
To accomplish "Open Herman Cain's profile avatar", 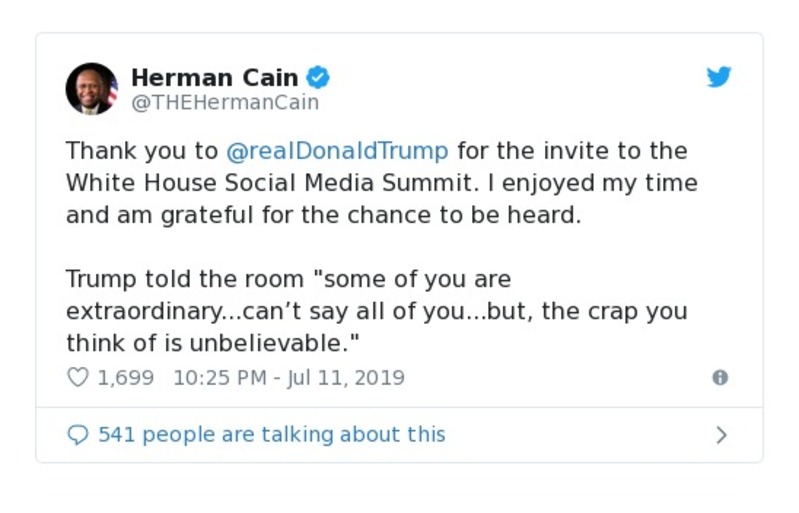I will click(92, 88).
